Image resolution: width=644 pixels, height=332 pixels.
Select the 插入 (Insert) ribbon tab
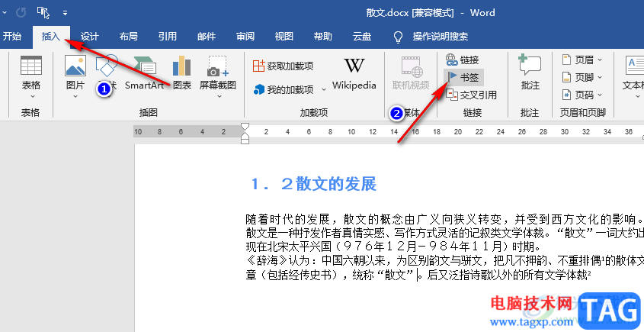(x=51, y=36)
